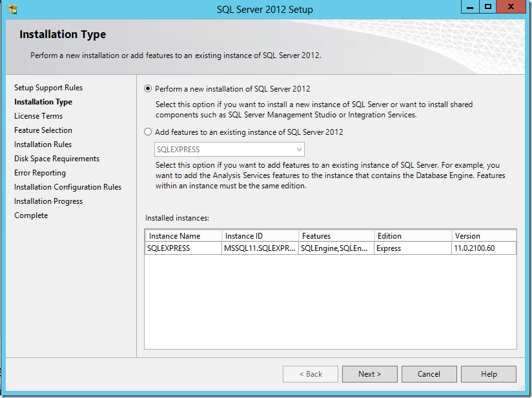532x398 pixels.
Task: Click version 11.0.2100.60 cell
Action: pos(484,248)
